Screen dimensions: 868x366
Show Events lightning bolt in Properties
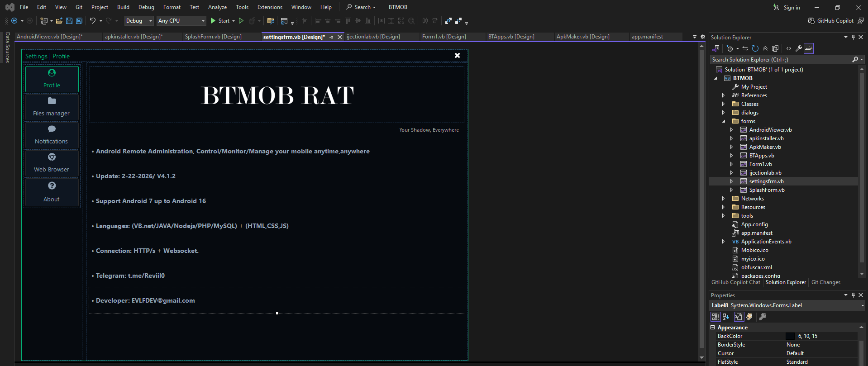coord(749,317)
